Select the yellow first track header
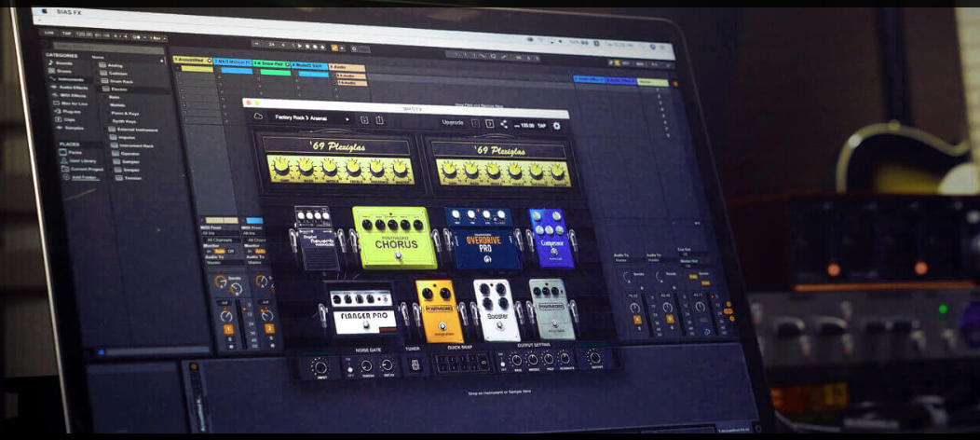The height and width of the screenshot is (440, 980). tap(192, 60)
